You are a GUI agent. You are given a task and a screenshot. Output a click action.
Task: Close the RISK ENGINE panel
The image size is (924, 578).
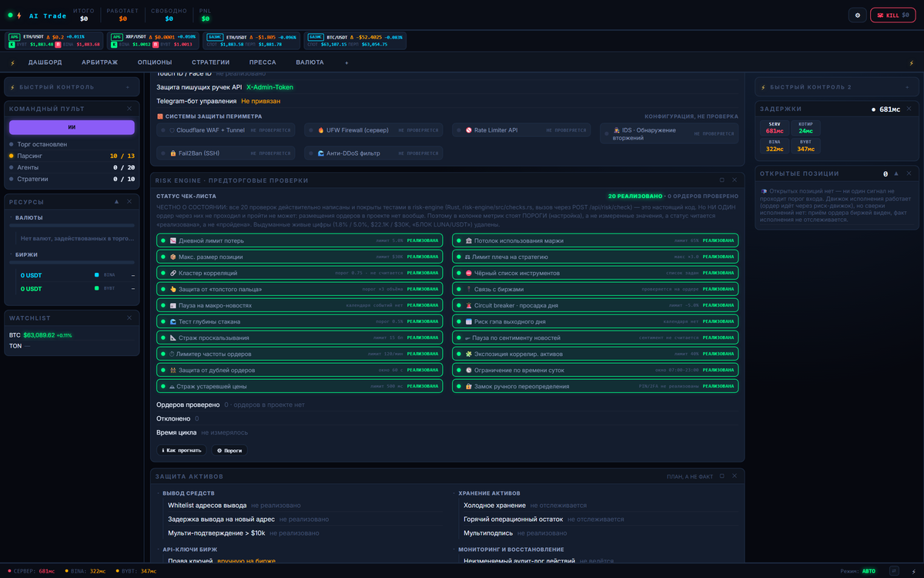(x=735, y=180)
